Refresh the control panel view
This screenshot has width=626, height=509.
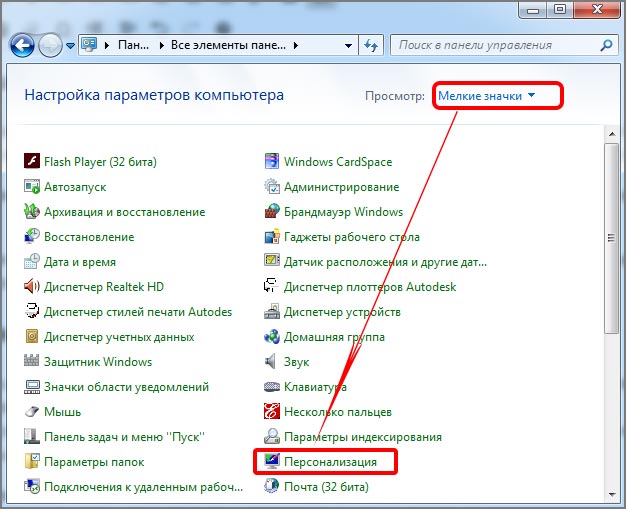click(x=371, y=46)
